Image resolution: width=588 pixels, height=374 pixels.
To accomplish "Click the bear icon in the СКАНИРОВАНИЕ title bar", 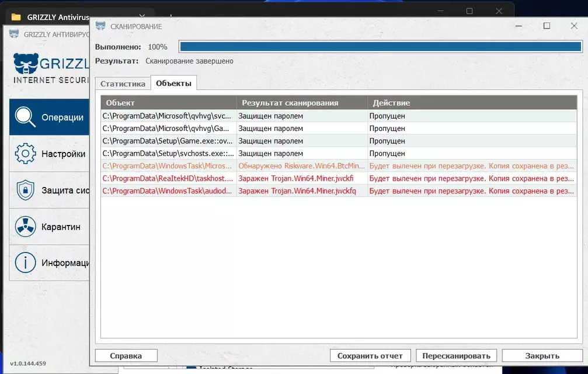I will 100,26.
